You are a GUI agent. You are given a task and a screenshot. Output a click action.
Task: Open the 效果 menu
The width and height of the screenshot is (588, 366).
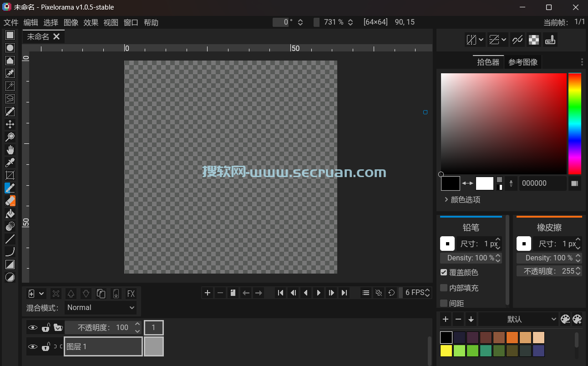[x=91, y=22]
